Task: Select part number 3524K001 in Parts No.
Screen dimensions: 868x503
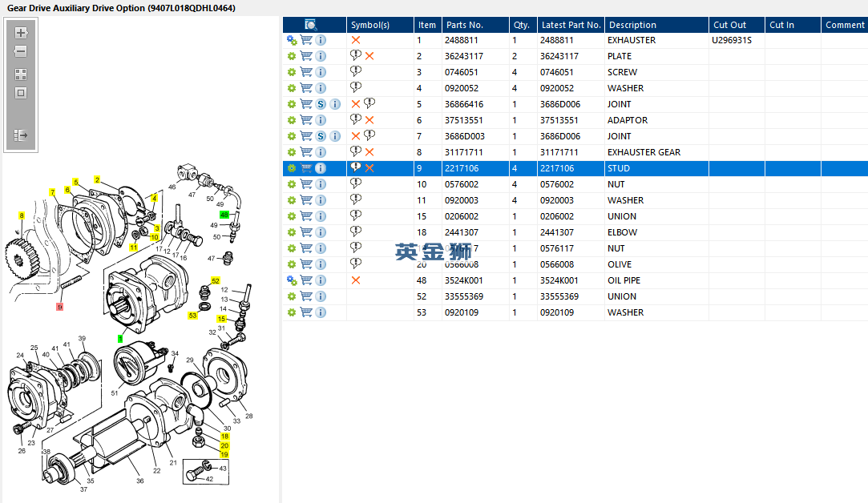Action: coord(463,280)
